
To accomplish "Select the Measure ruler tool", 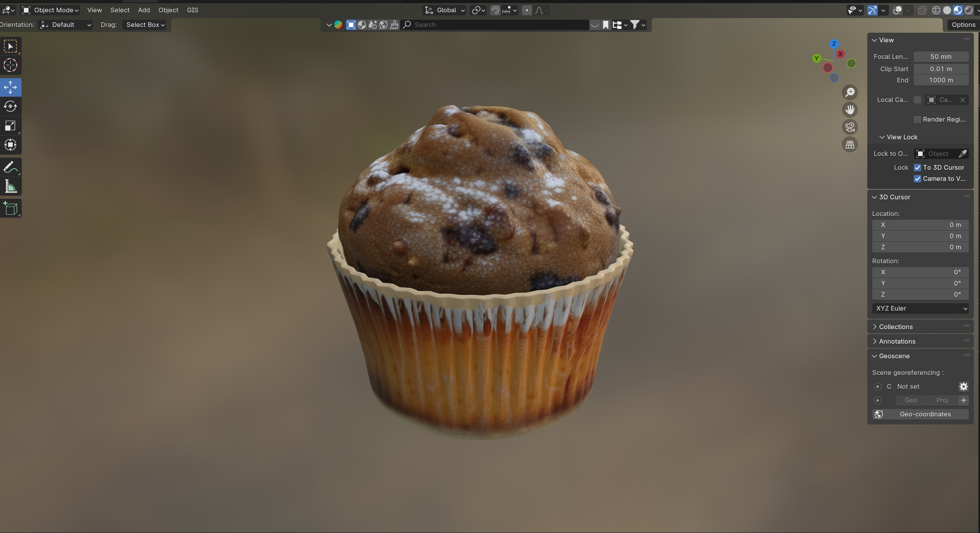I will [x=10, y=187].
